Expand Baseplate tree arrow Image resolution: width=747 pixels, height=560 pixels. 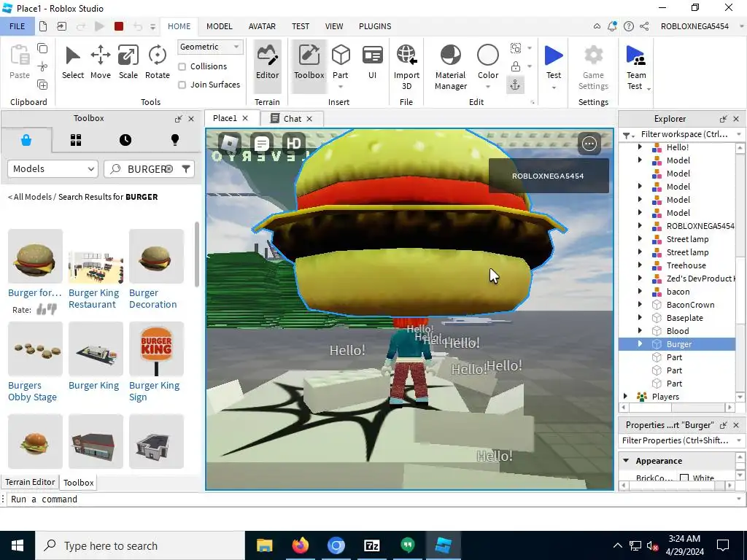(640, 318)
